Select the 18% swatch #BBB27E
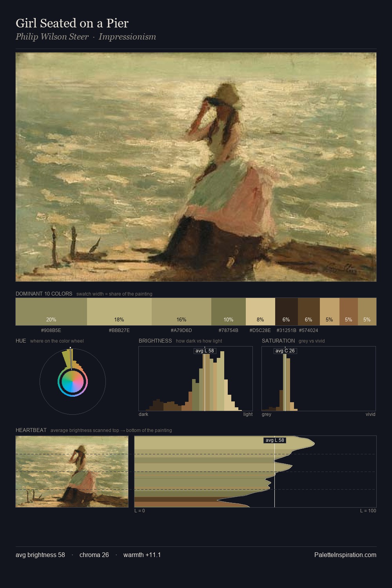The height and width of the screenshot is (588, 392). click(119, 312)
